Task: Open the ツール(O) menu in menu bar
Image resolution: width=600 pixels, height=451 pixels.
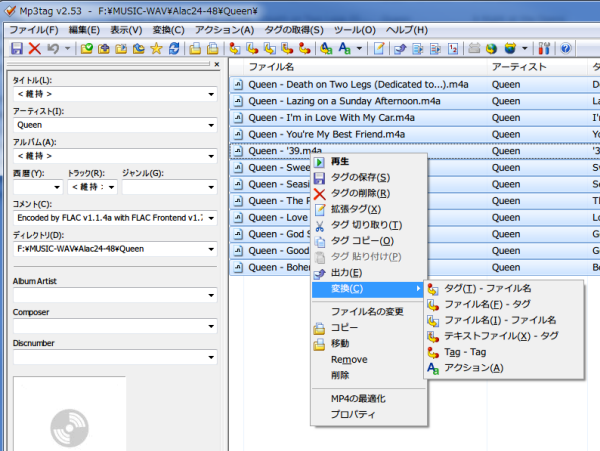Action: (354, 30)
